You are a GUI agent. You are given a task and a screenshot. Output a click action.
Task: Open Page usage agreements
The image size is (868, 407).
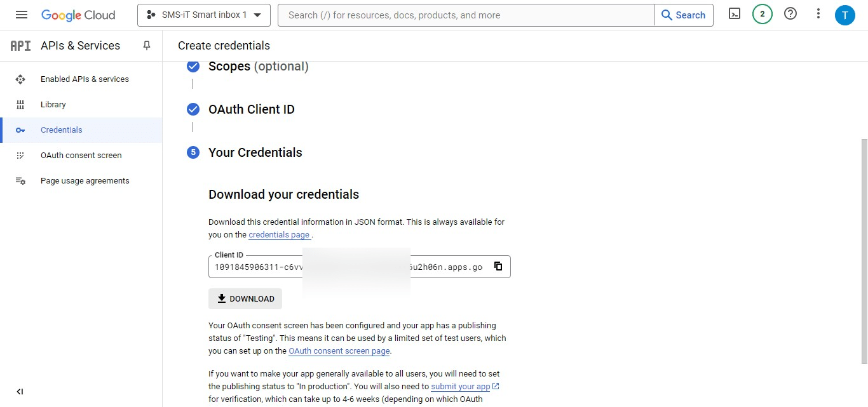click(85, 180)
